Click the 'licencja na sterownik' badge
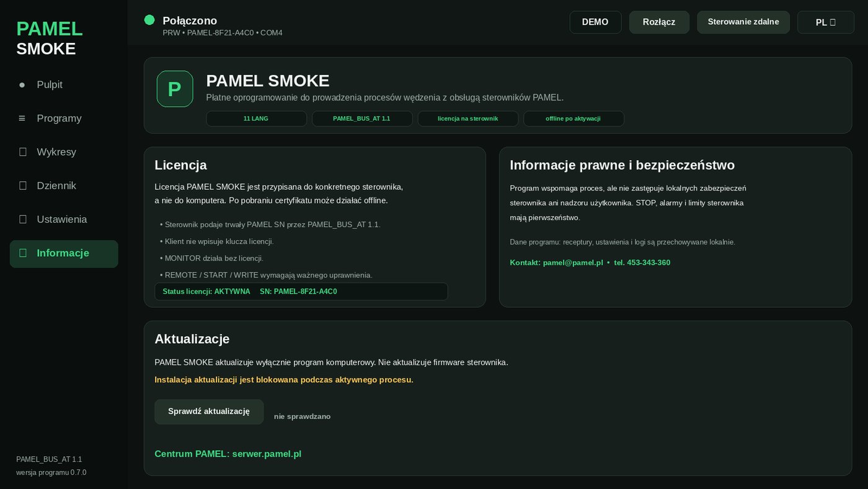 (468, 119)
